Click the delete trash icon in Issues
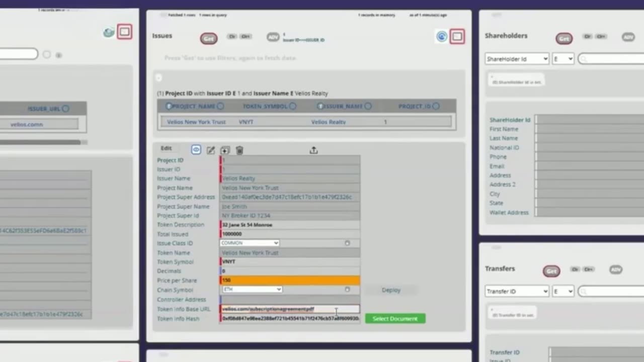Screen dimensions: 644x362 click(x=239, y=150)
